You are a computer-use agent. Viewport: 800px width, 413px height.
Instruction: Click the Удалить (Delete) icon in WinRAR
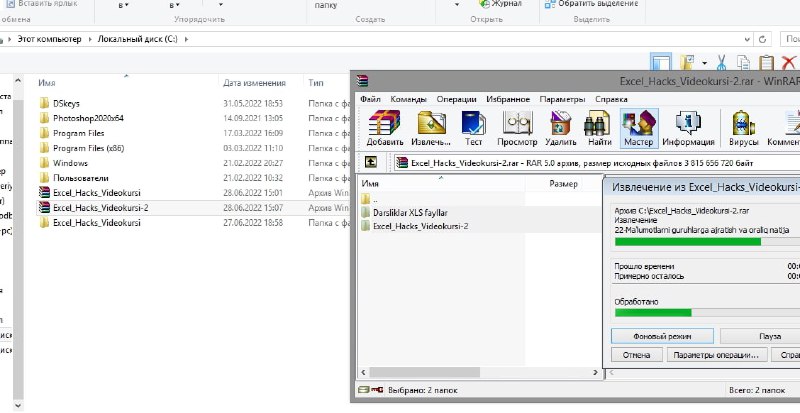click(560, 128)
